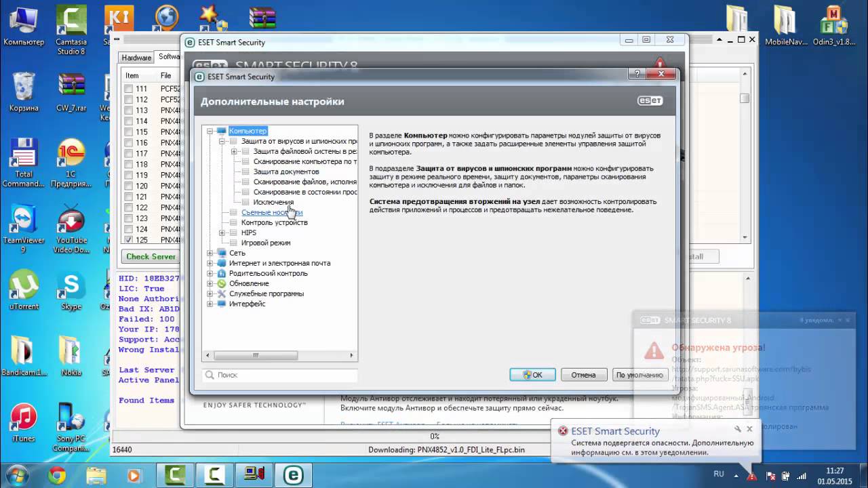This screenshot has height=488, width=868.
Task: Switch to ESET taskbar button
Action: tap(293, 476)
